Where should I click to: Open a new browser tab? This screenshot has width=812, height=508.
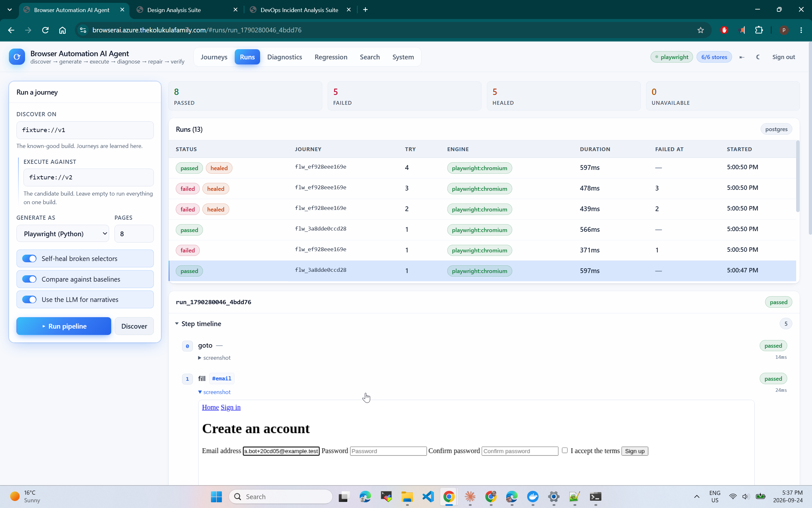[x=365, y=10]
